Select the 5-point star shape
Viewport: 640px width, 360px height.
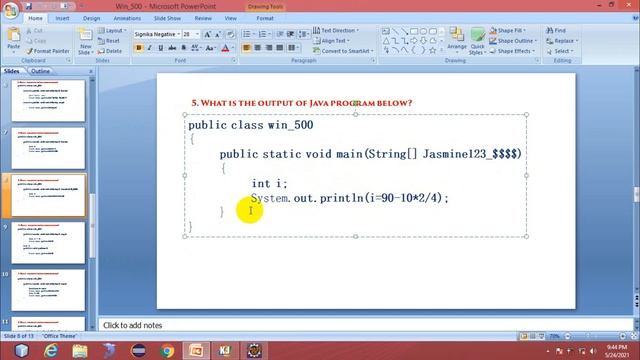coord(433,50)
